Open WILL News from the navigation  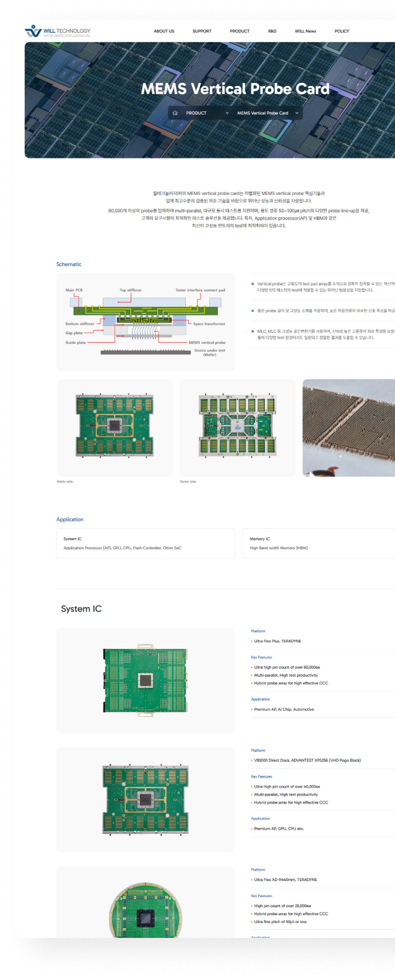pyautogui.click(x=305, y=31)
